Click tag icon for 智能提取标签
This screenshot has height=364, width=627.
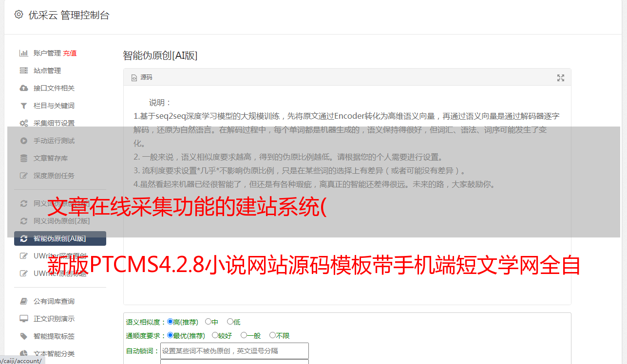click(23, 336)
